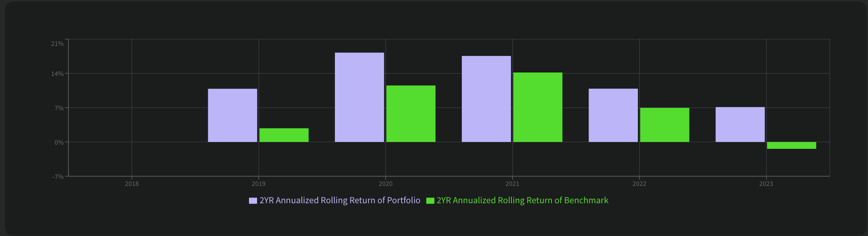Select the 2020 green benchmark bar
Viewport: 868px width, 236px height.
click(411, 114)
